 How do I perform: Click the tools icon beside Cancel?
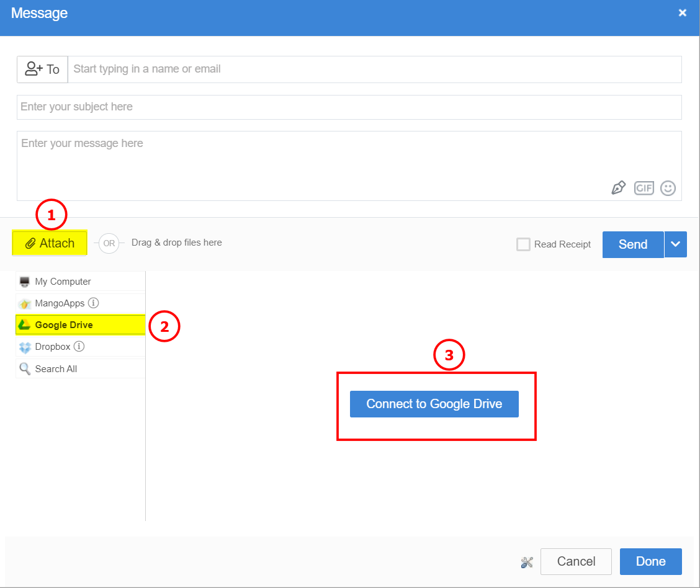527,562
